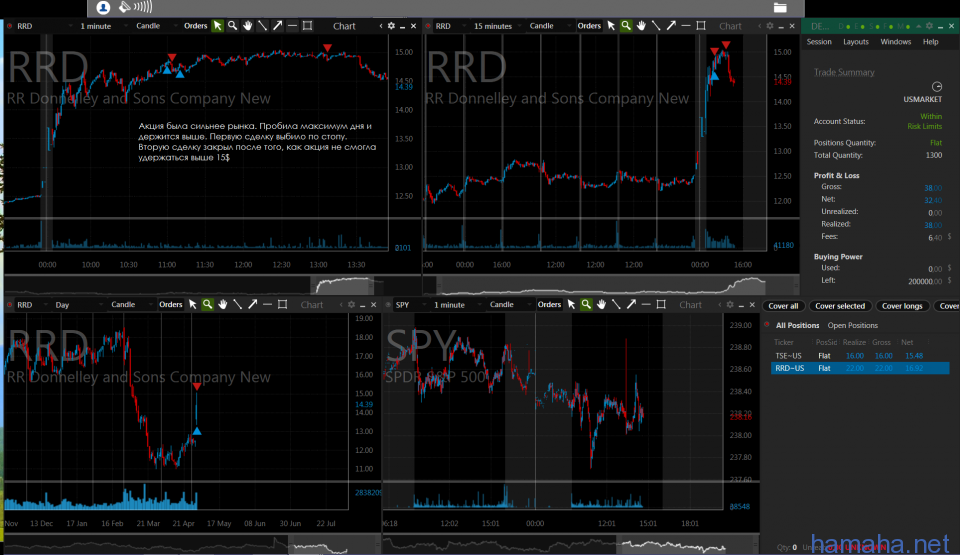Toggle Orders display in the RRD 15 minutes chart

pyautogui.click(x=589, y=26)
